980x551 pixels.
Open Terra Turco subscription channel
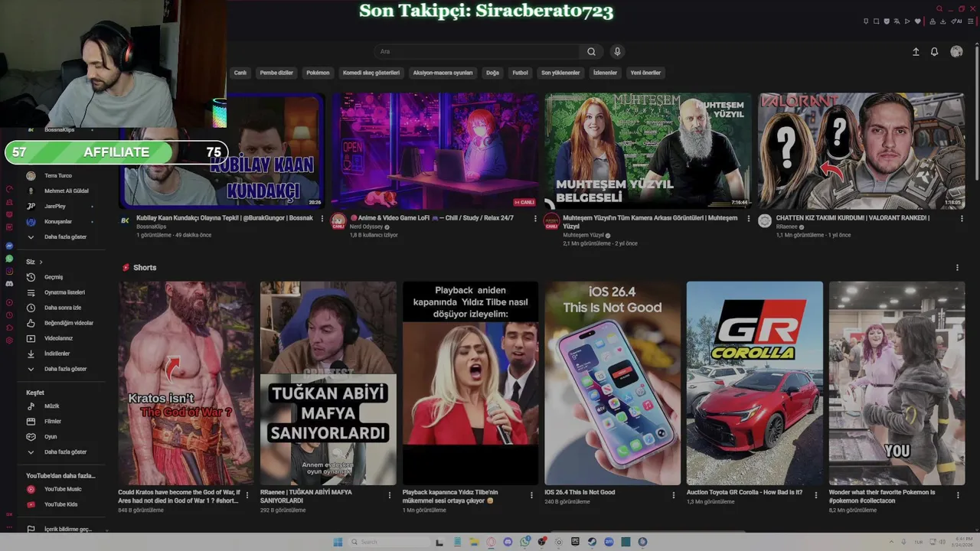point(57,176)
